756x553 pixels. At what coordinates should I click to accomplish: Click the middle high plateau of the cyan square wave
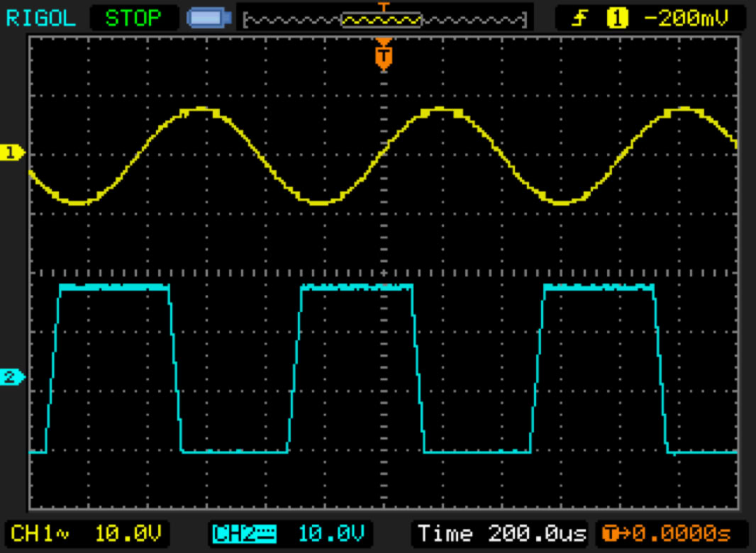coord(357,287)
